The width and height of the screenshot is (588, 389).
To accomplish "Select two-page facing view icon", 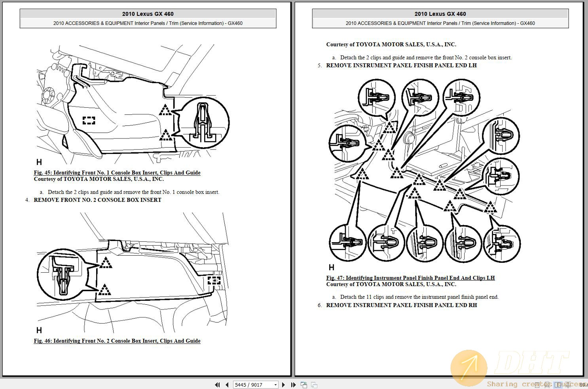I will 558,385.
